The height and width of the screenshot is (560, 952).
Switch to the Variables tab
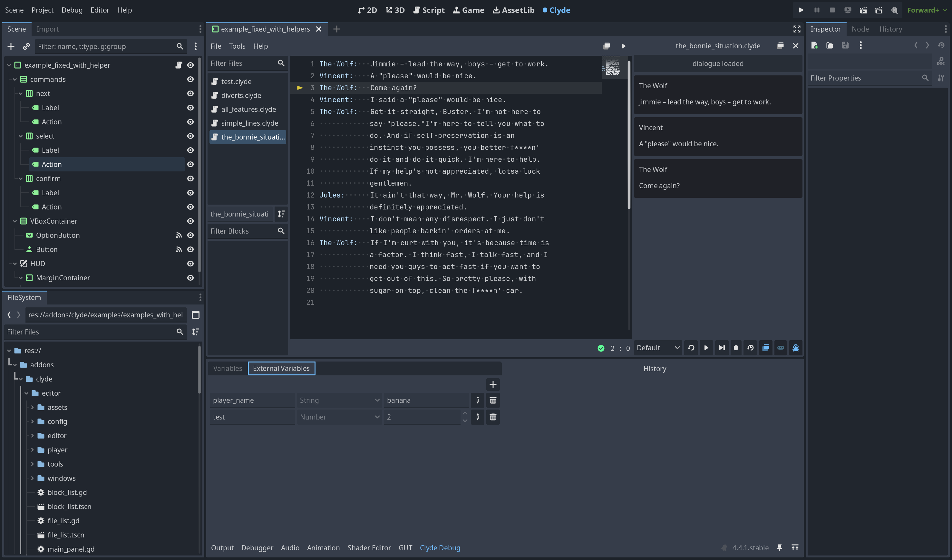click(x=228, y=368)
